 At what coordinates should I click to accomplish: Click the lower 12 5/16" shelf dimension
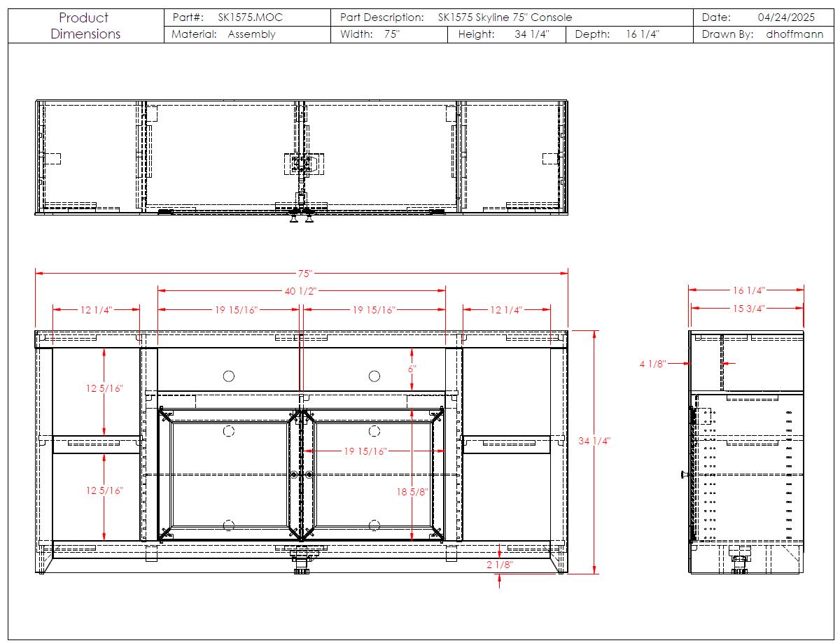[104, 490]
